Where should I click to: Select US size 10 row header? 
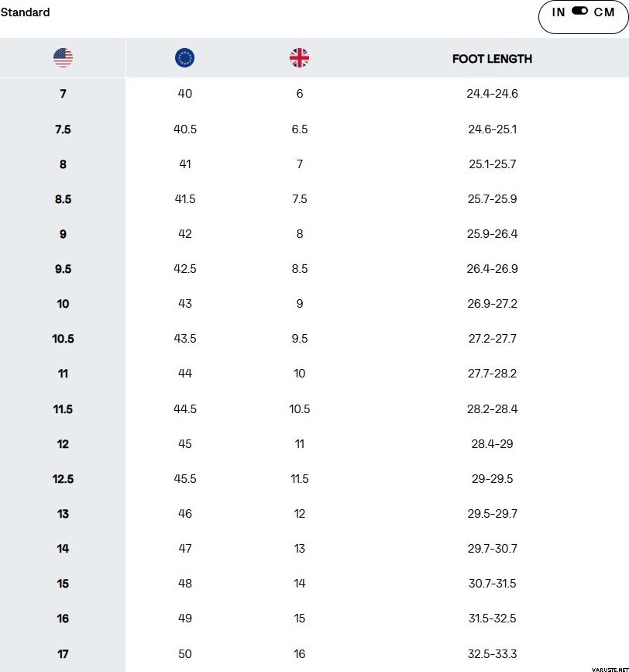[x=63, y=304]
